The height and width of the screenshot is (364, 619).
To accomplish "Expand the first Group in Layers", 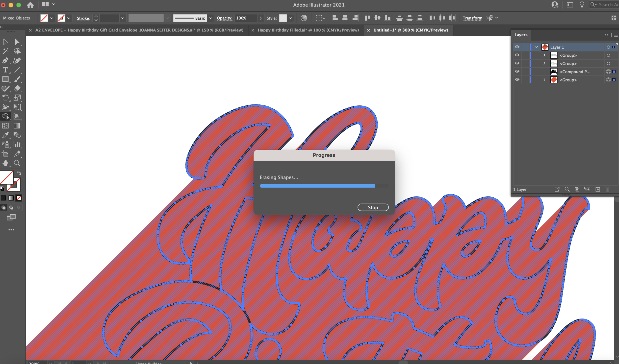I will (544, 55).
